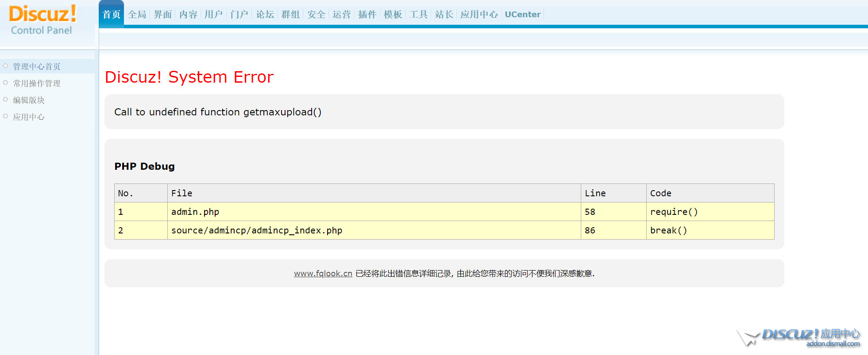Viewport: 868px width, 355px height.
Task: Open the 站长 menu
Action: pos(444,15)
